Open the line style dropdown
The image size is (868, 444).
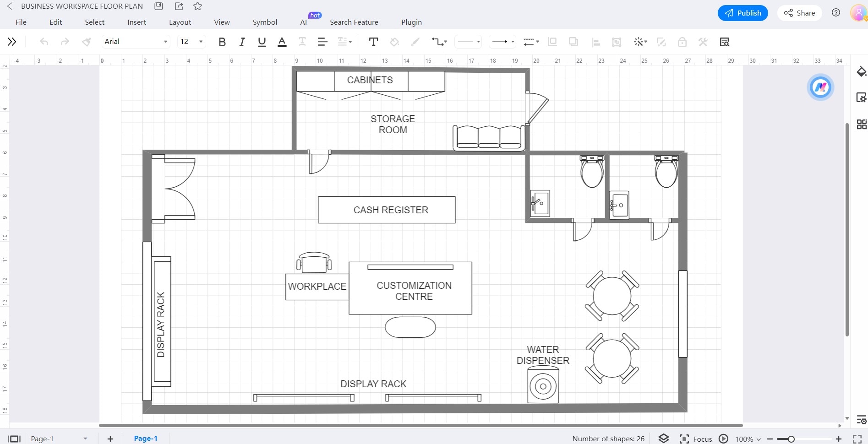tap(468, 42)
